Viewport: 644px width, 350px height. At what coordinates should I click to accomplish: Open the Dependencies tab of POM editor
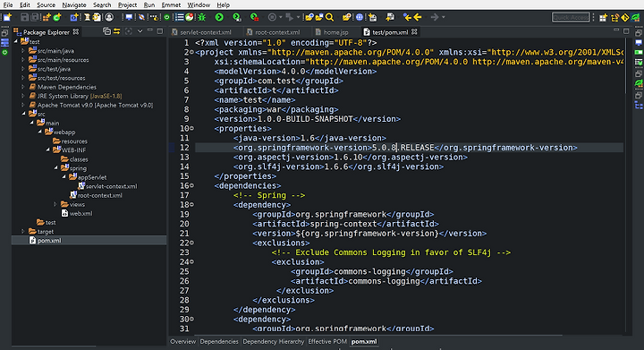pos(219,341)
